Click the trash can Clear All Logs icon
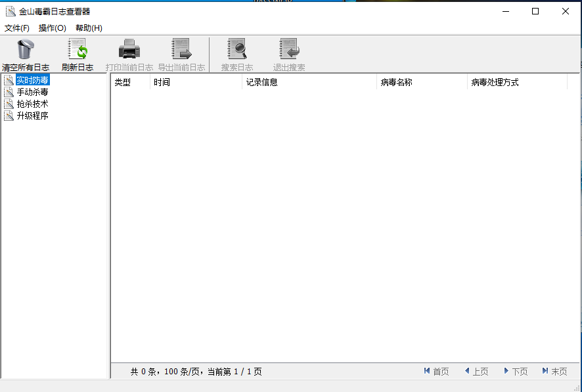The image size is (582, 392). pyautogui.click(x=26, y=50)
